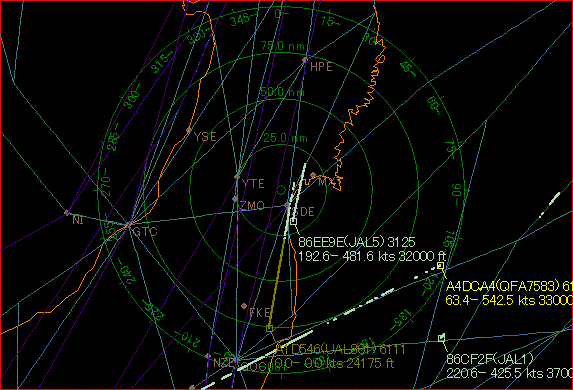
Task: Select the NI waypoint diamond
Action: (67, 212)
